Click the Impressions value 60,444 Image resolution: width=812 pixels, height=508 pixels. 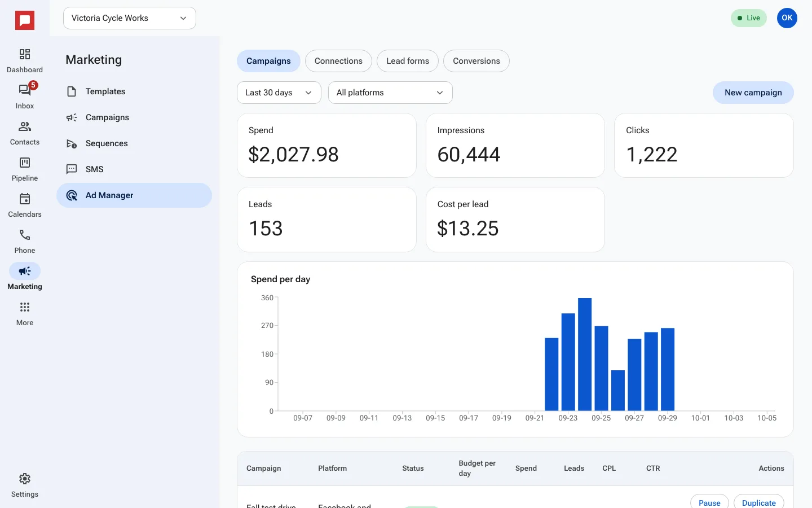click(469, 155)
